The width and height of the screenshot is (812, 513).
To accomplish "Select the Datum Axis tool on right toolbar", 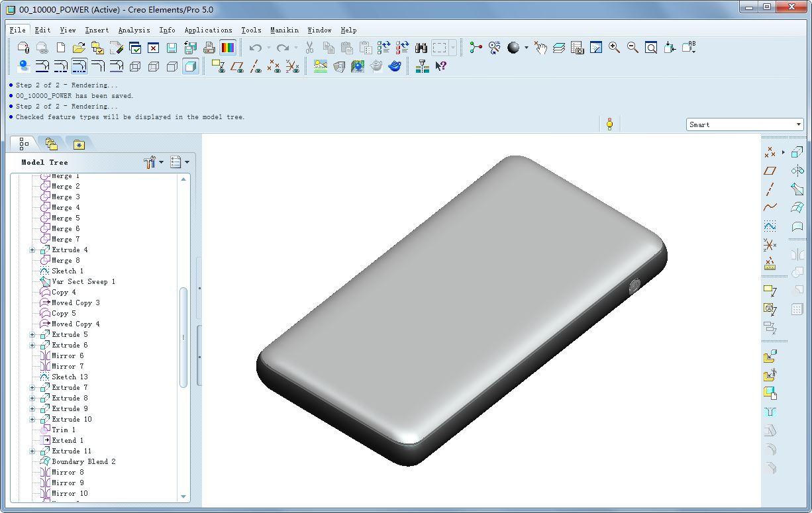I will (770, 189).
